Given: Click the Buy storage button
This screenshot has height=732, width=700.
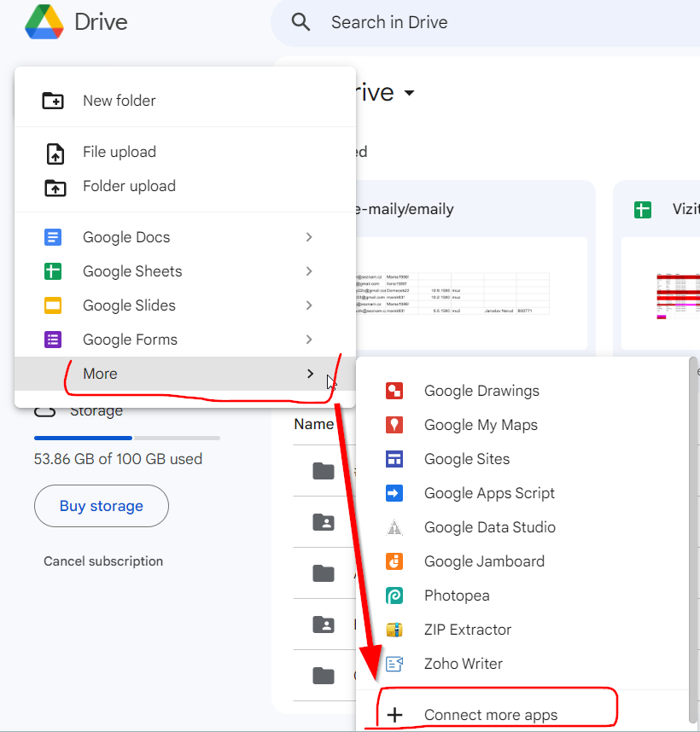Looking at the screenshot, I should (x=101, y=506).
